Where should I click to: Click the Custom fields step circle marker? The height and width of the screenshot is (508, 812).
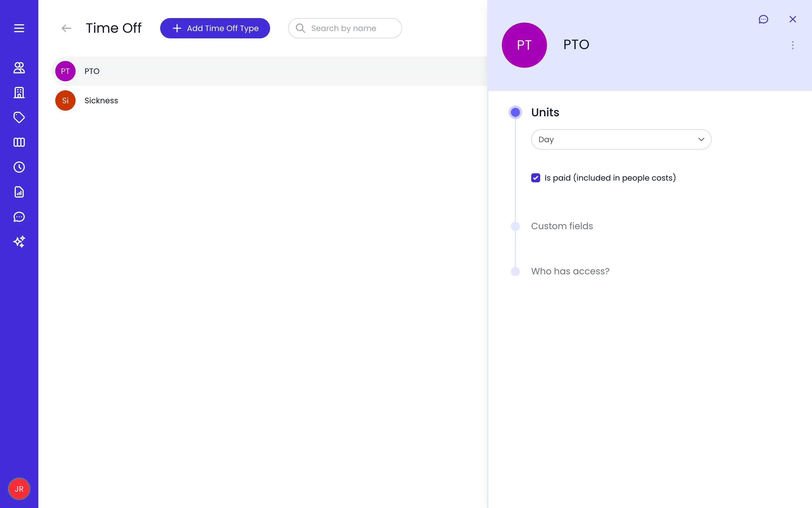pyautogui.click(x=515, y=226)
